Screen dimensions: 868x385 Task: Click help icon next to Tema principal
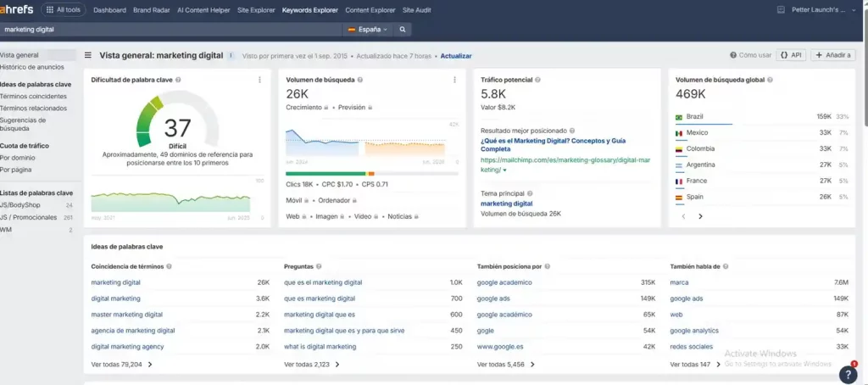(x=530, y=193)
